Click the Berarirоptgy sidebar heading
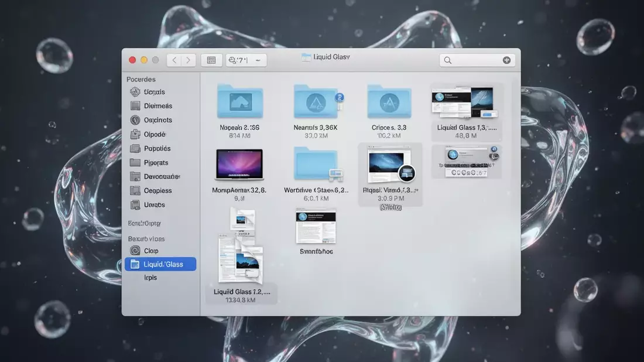Image resolution: width=644 pixels, height=362 pixels. point(144,224)
